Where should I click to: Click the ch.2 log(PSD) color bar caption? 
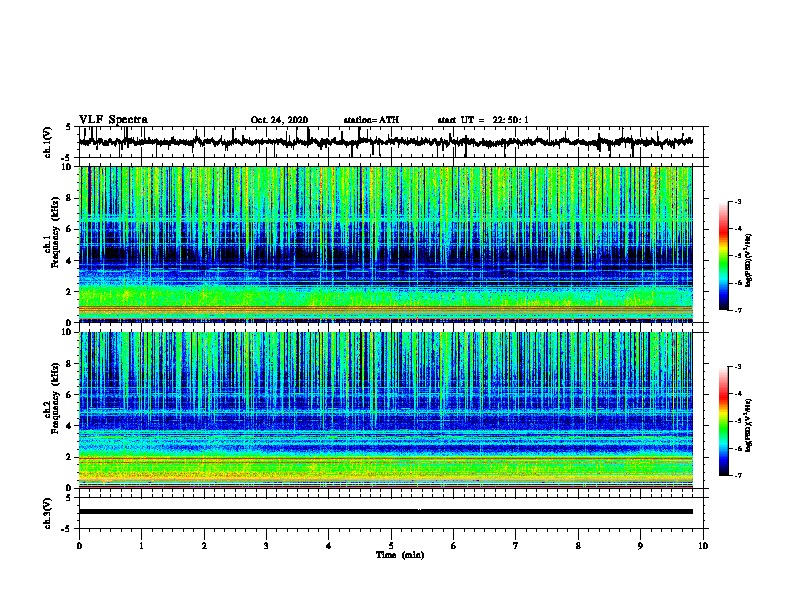point(749,425)
